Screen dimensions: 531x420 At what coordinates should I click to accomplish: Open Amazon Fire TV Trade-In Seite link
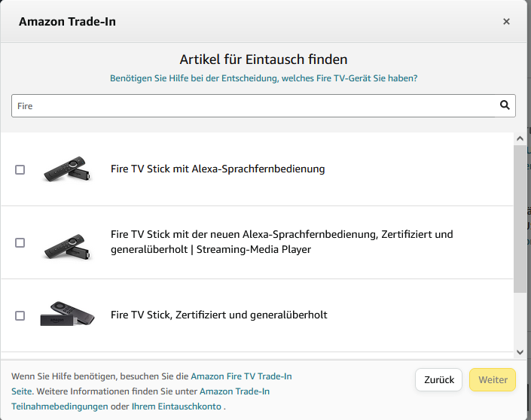tap(241, 376)
